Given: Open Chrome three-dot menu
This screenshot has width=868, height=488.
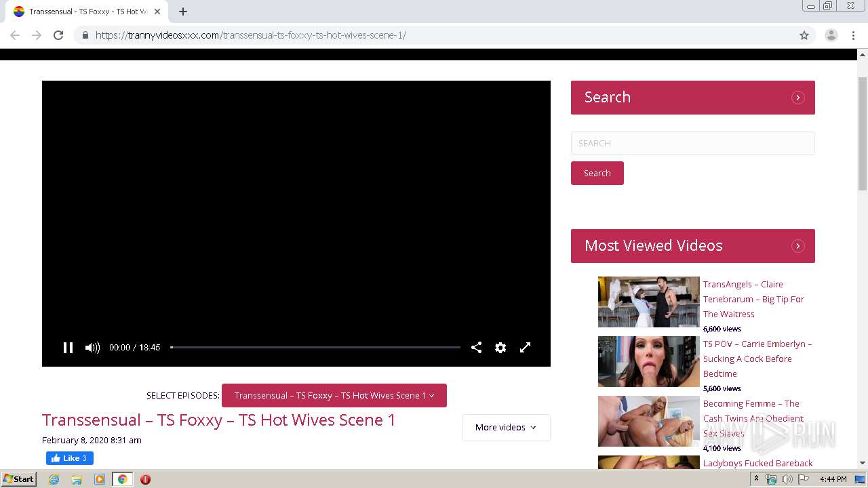Looking at the screenshot, I should pyautogui.click(x=854, y=35).
